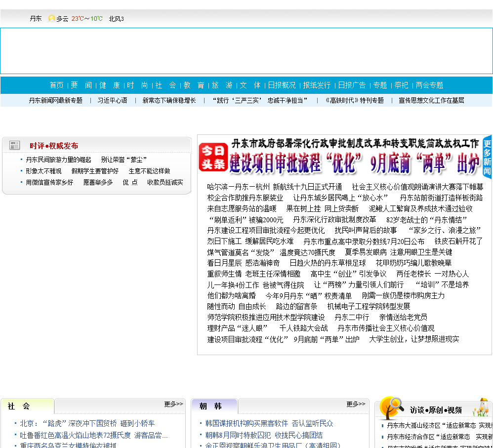Image resolution: width=493 pixels, height=448 pixels.
Task: Open 收款员挺诚实 commentary
Action: (x=165, y=182)
